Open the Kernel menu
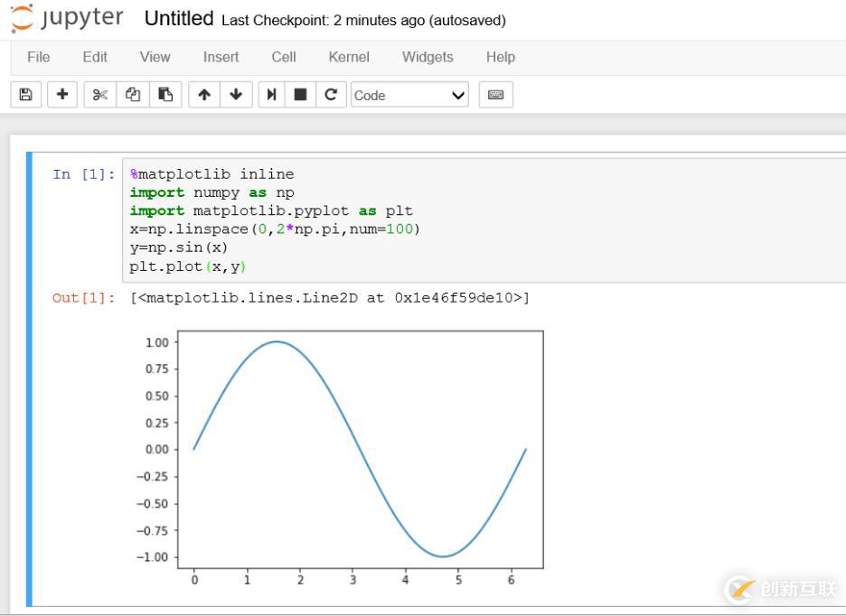The height and width of the screenshot is (616, 846). coord(349,57)
